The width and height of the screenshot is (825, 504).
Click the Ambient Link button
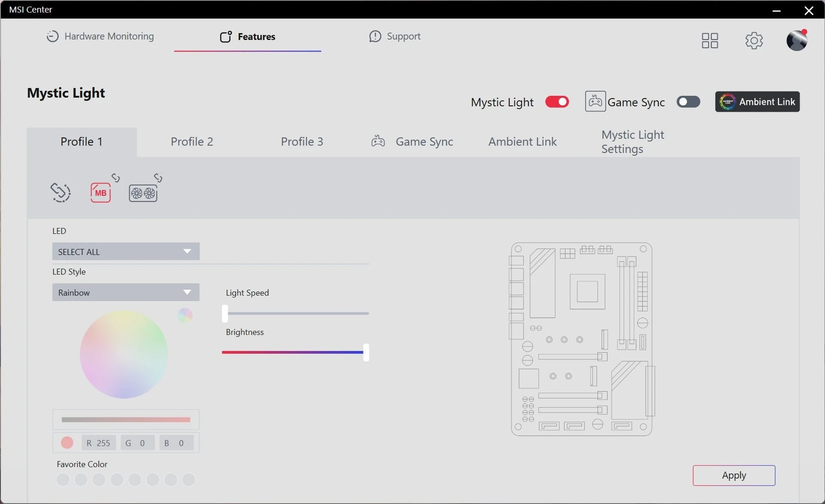[x=757, y=101]
